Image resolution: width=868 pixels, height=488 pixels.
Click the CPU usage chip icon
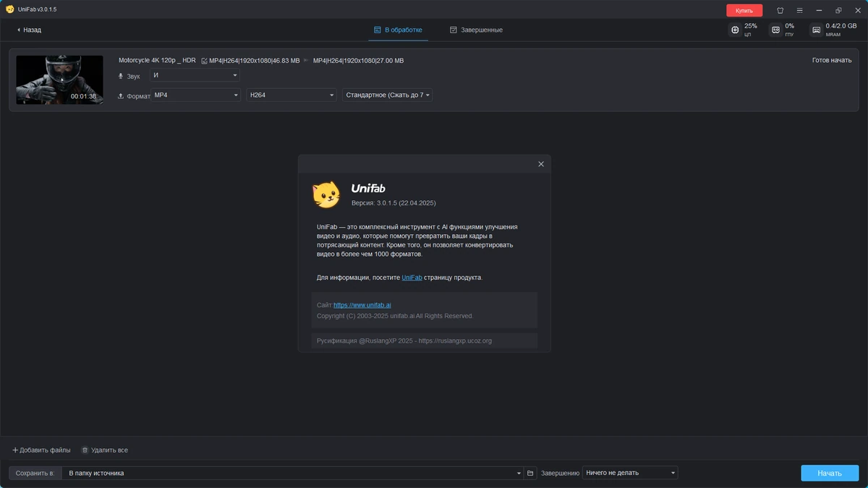pyautogui.click(x=735, y=30)
